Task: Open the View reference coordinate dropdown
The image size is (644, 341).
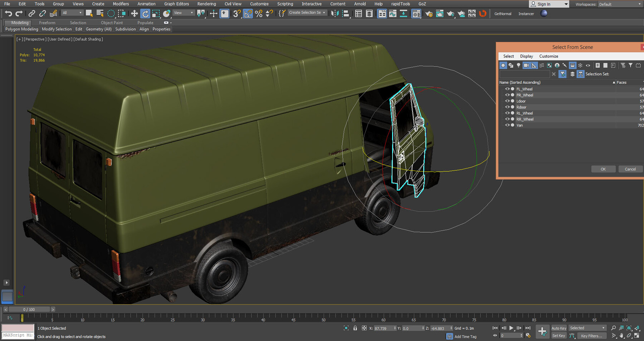Action: click(x=183, y=13)
